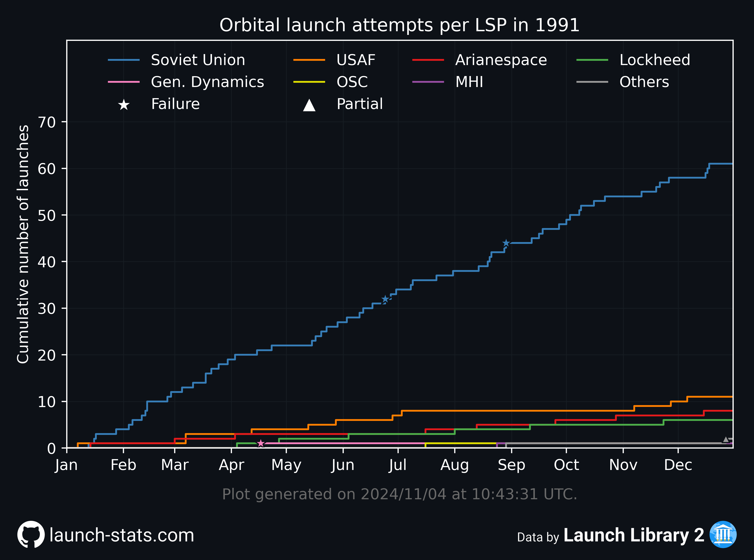Click the "Jul" x-axis tick label
The height and width of the screenshot is (560, 754).
[398, 465]
